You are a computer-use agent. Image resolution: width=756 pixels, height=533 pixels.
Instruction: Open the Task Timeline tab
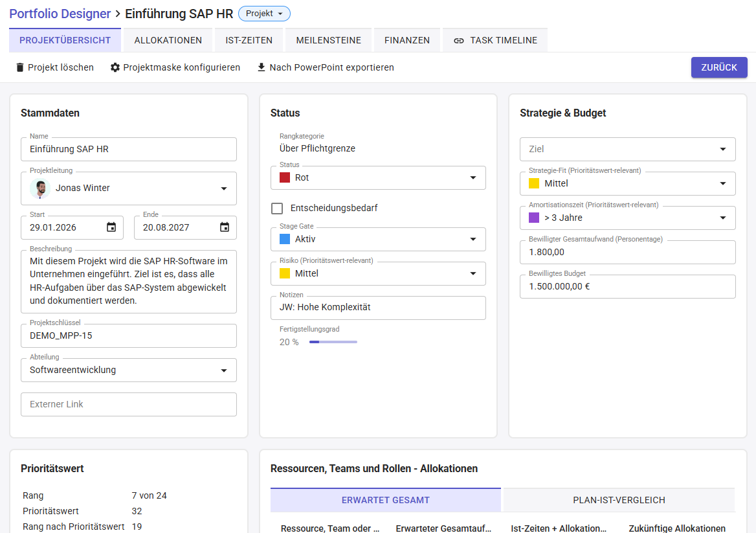coord(495,40)
